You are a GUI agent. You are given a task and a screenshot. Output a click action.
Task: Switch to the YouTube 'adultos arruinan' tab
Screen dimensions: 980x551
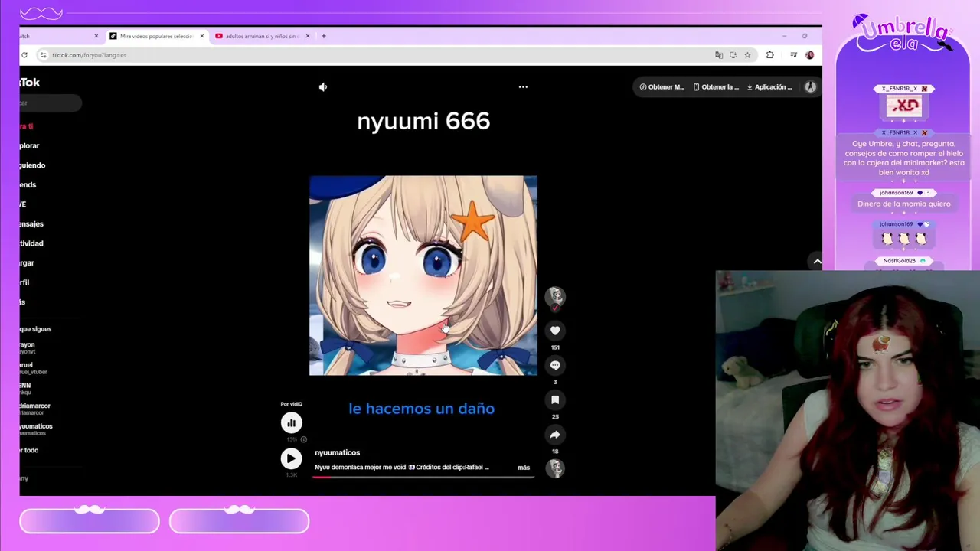click(262, 36)
